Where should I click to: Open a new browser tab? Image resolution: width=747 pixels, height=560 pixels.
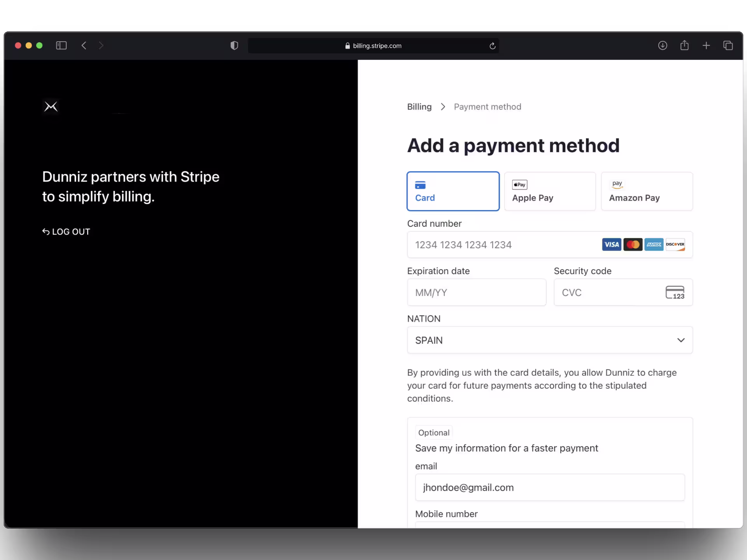pos(706,45)
